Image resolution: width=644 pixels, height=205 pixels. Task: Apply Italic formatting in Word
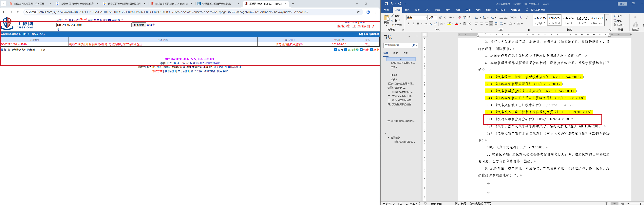point(413,24)
